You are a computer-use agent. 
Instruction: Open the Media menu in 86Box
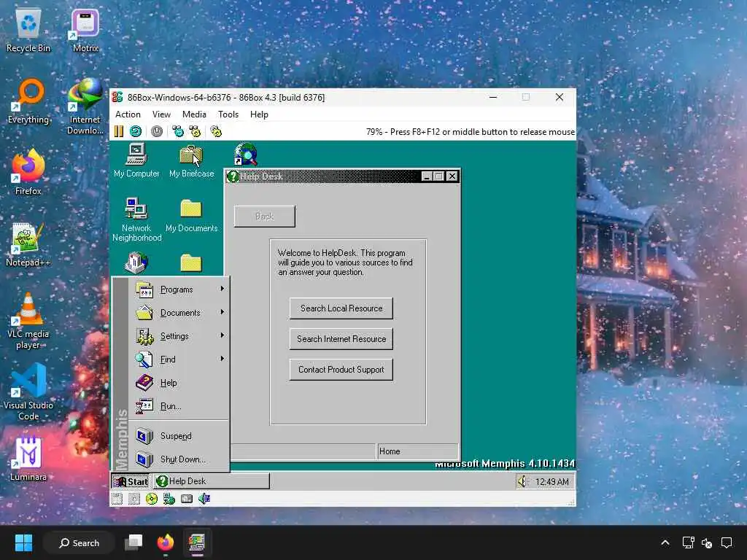pos(194,114)
